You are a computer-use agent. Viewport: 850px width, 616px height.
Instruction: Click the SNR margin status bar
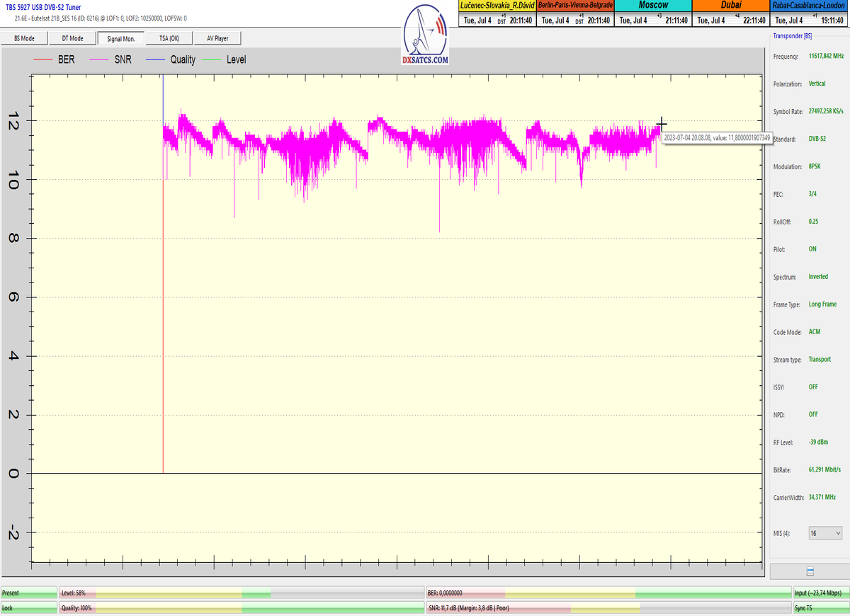click(608, 608)
